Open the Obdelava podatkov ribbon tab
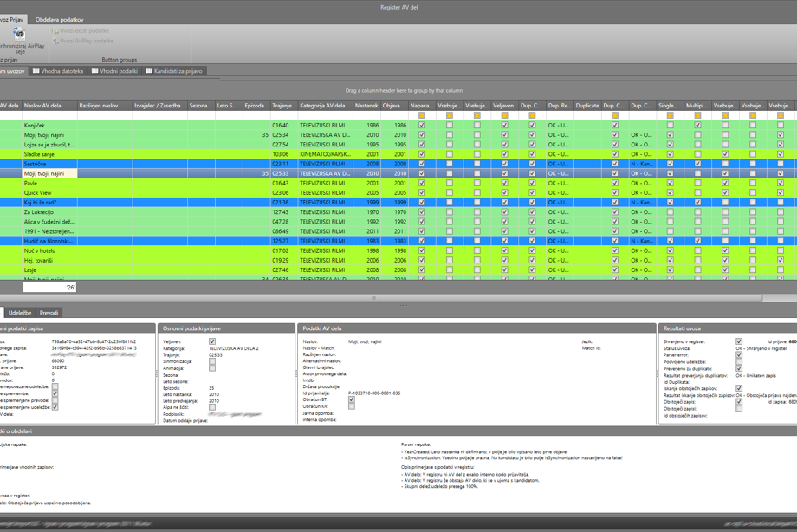 (60, 20)
